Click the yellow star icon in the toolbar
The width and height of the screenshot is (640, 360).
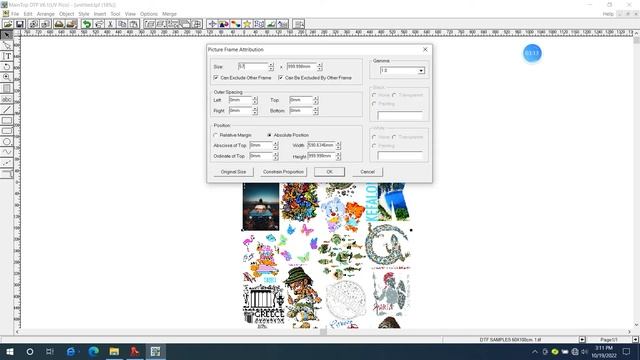point(247,24)
